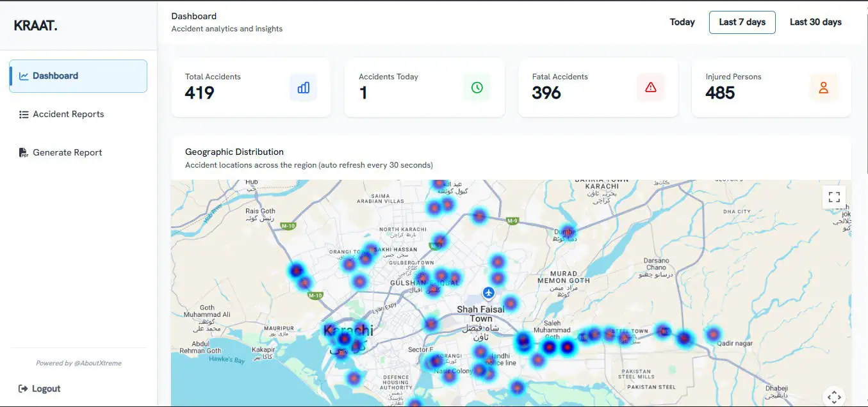The height and width of the screenshot is (407, 868).
Task: Switch to the Last 30 days view
Action: point(815,22)
